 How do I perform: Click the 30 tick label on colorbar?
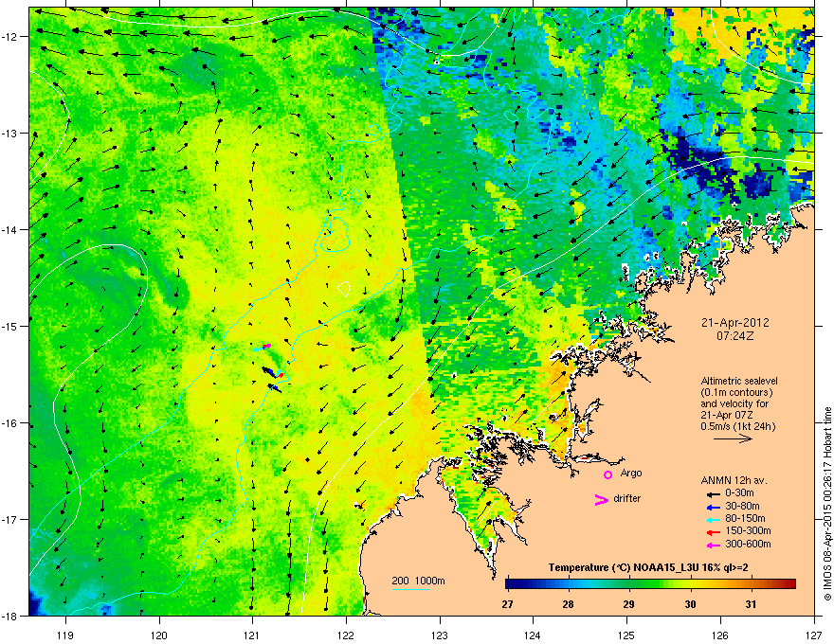coord(690,604)
